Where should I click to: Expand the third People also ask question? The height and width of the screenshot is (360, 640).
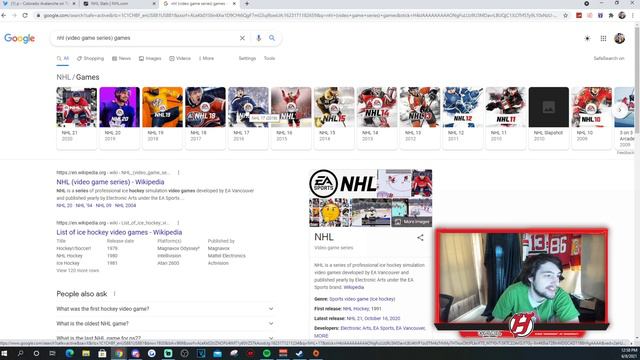point(165,338)
